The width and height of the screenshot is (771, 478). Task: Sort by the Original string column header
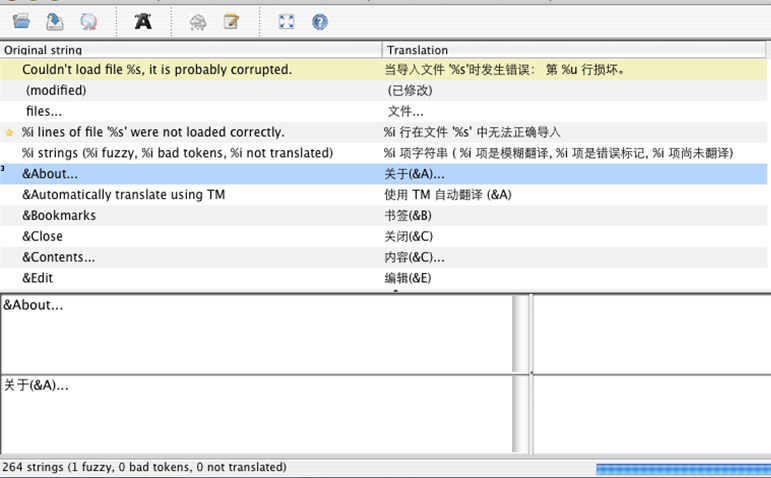(x=190, y=49)
